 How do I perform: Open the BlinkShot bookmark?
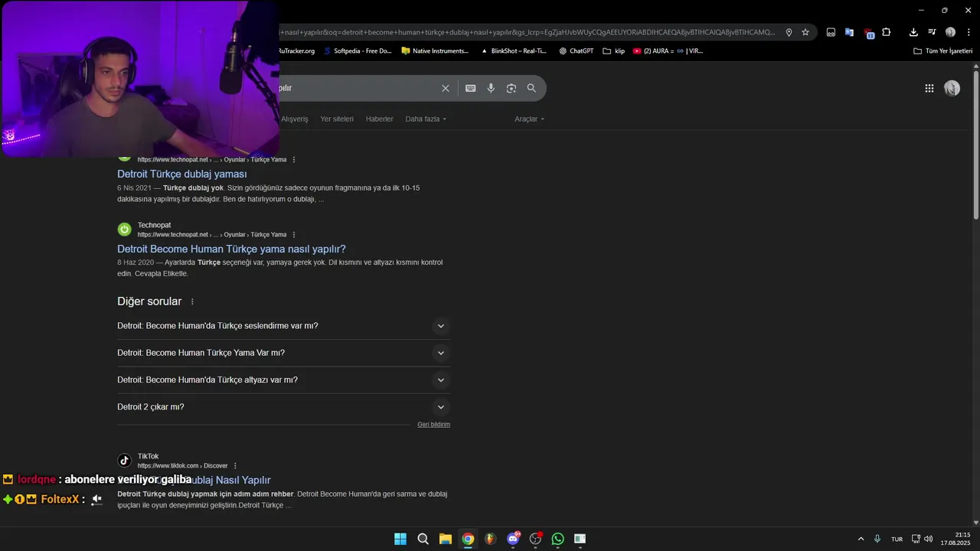pyautogui.click(x=514, y=51)
